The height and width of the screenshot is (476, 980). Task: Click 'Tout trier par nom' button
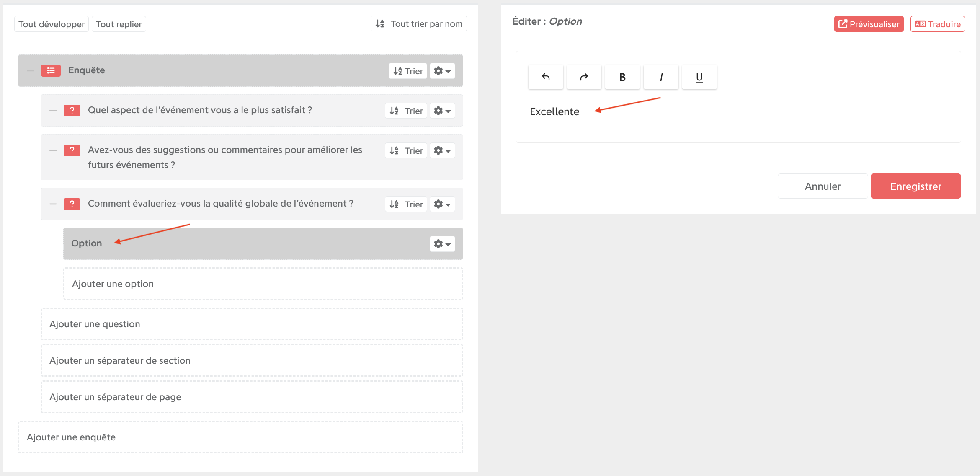[x=419, y=24]
